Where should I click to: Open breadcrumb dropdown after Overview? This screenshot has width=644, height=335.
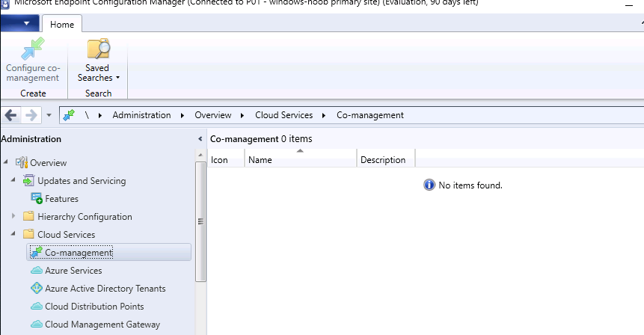[242, 115]
